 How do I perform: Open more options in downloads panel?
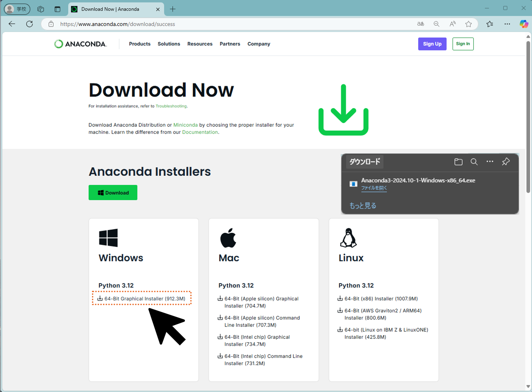490,162
